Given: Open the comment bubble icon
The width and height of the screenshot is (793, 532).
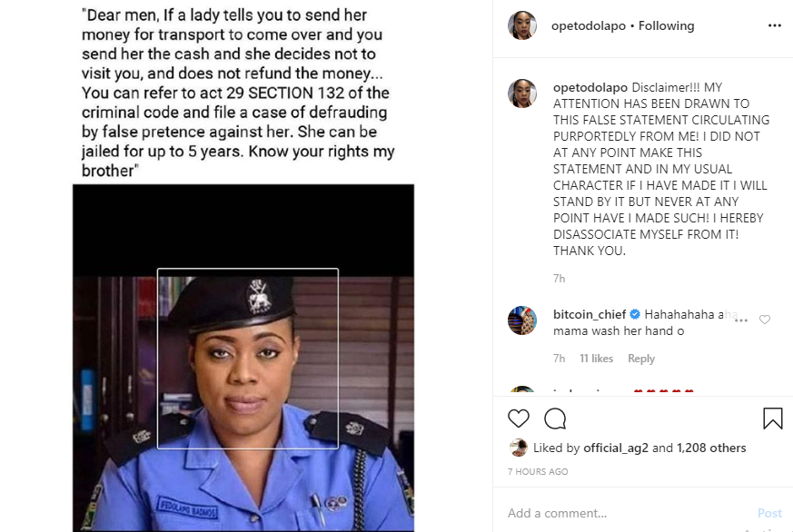Looking at the screenshot, I should click(x=555, y=419).
